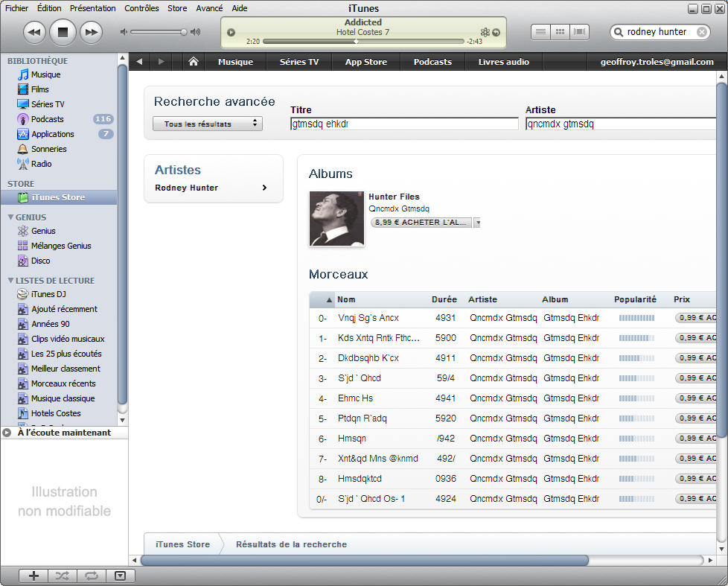Open the Tous les résultats dropdown

[x=208, y=124]
